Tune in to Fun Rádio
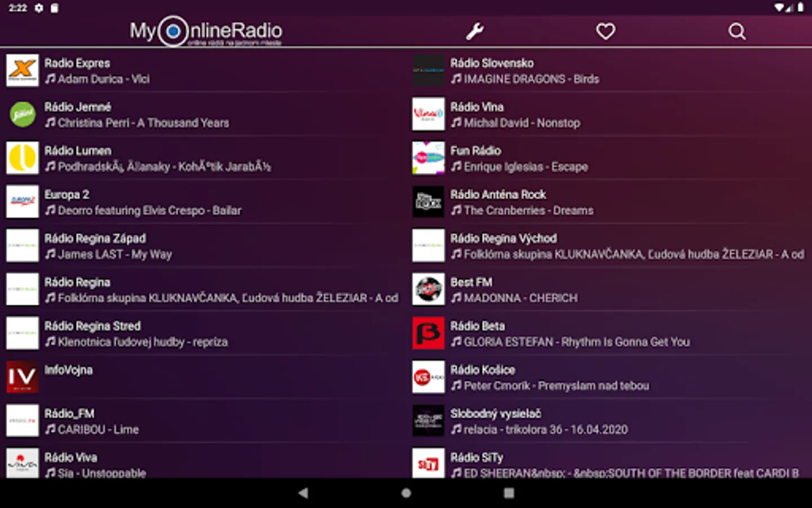The image size is (812, 508). [x=609, y=158]
